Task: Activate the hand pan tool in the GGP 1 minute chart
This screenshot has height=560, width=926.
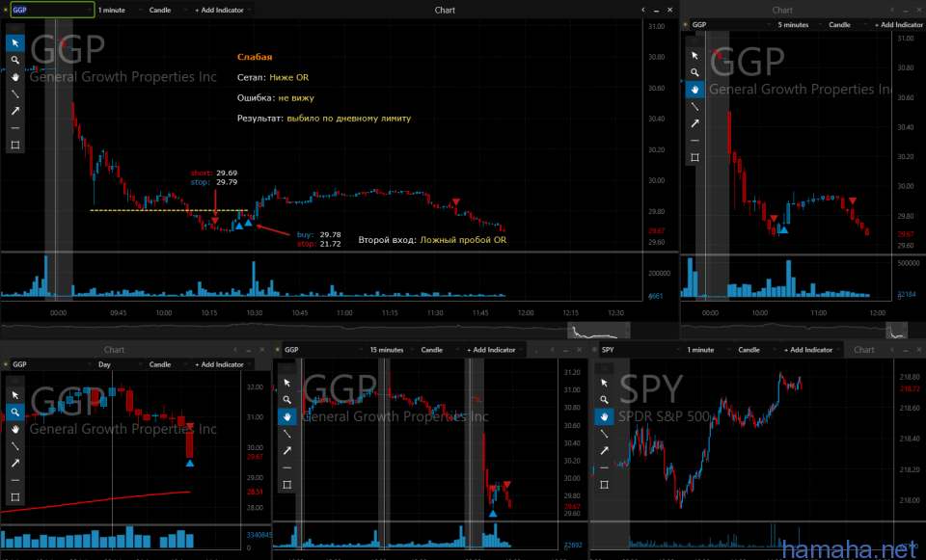Action: (x=15, y=77)
